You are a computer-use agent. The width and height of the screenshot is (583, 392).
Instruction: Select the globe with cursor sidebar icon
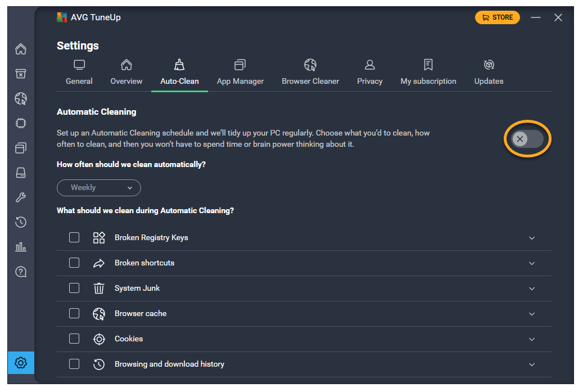pos(21,99)
